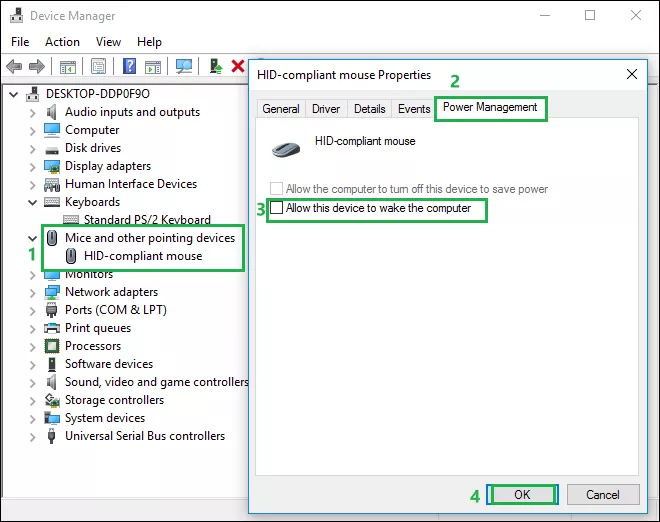Select the HID-compliant mouse tree entry

143,256
